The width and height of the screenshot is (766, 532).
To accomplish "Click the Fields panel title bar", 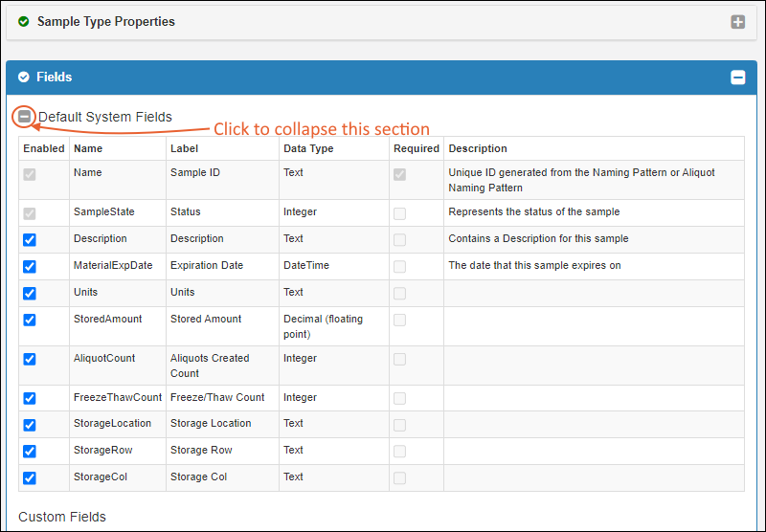I will point(383,78).
